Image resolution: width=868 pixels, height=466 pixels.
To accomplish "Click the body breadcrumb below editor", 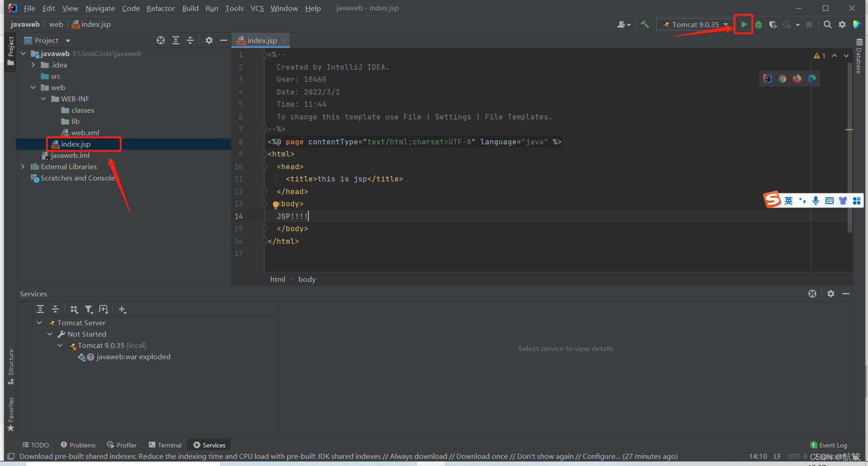I will [x=307, y=279].
